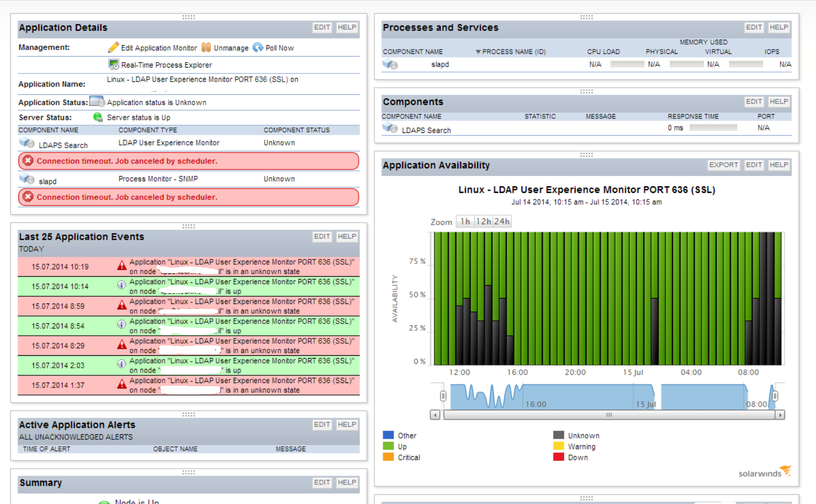Click the LDAPS Search component icon in Application Details
Image resolution: width=816 pixels, height=504 pixels.
[x=27, y=144]
